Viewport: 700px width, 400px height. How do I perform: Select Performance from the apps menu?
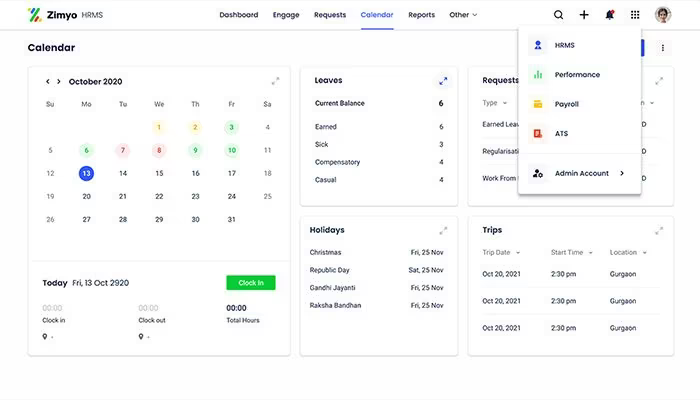coord(579,75)
